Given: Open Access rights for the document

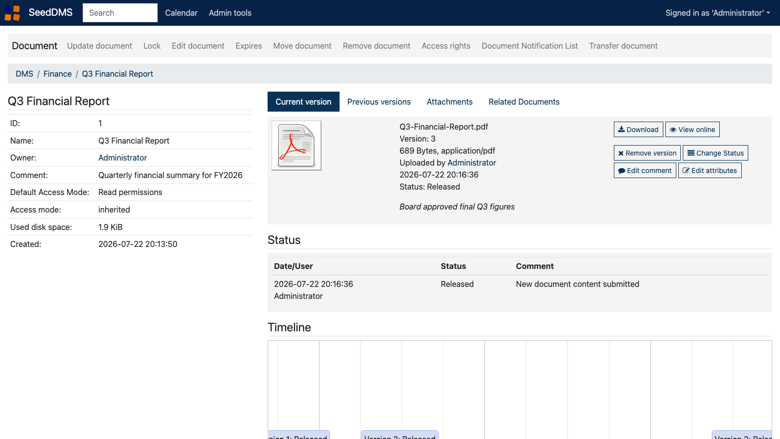Looking at the screenshot, I should click(446, 46).
